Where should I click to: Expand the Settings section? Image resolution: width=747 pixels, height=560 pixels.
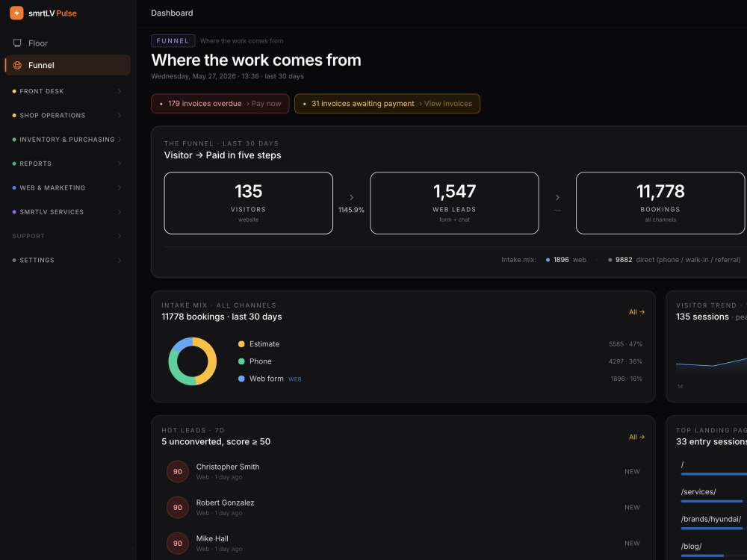[67, 260]
